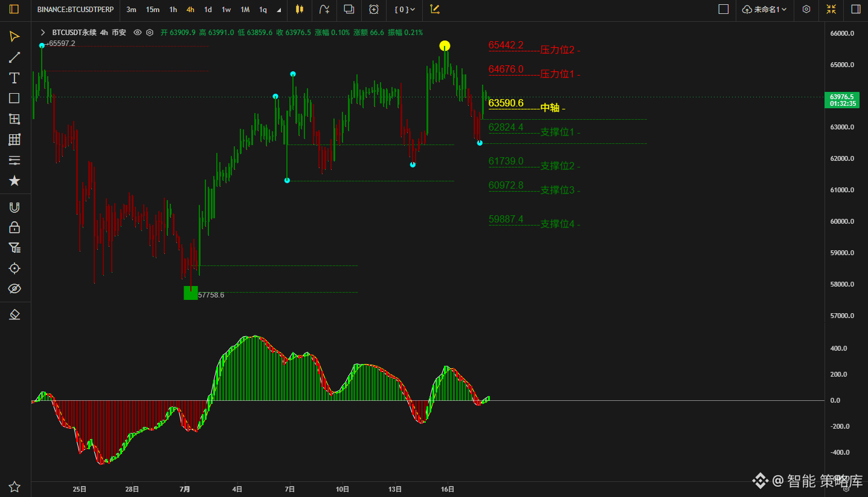Viewport: 868px width, 497px height.
Task: Select the crosshair target tool
Action: pyautogui.click(x=14, y=268)
